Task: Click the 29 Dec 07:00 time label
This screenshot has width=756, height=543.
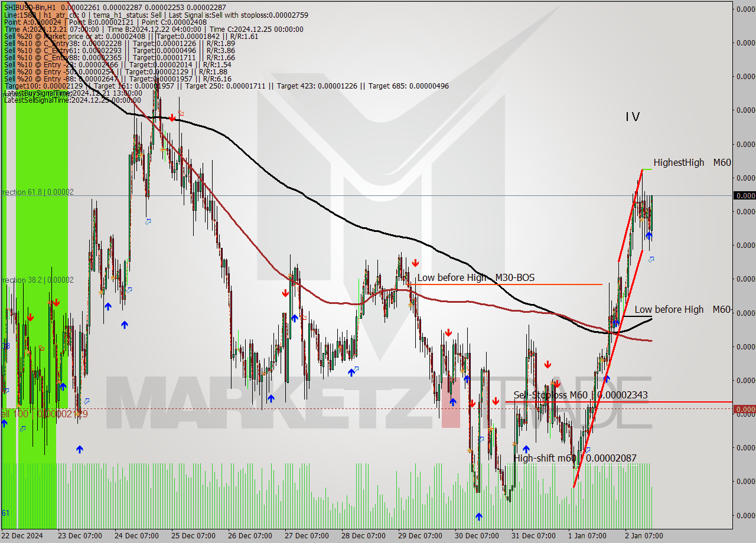Action: click(x=420, y=536)
